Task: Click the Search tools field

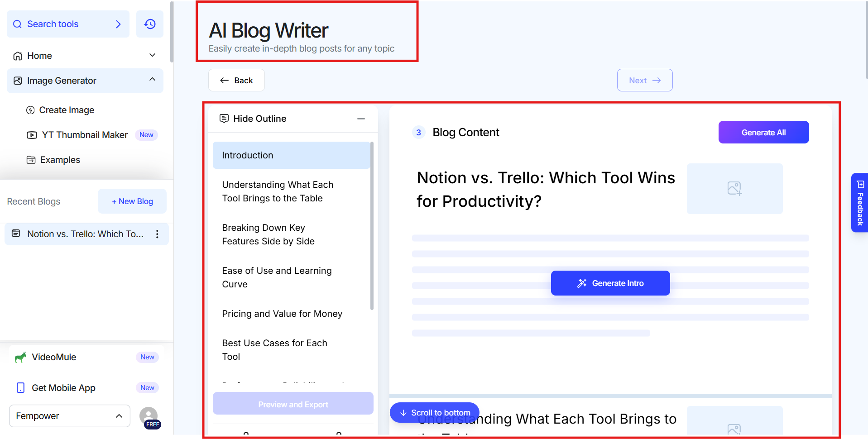Action: coord(68,24)
